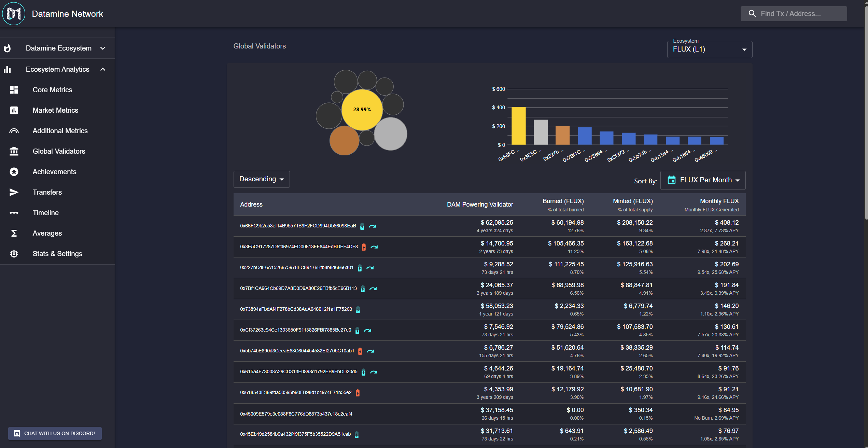Open address 0x66FC9b2c58ef14B9 link
Screen dimensions: 868x448
click(x=298, y=226)
